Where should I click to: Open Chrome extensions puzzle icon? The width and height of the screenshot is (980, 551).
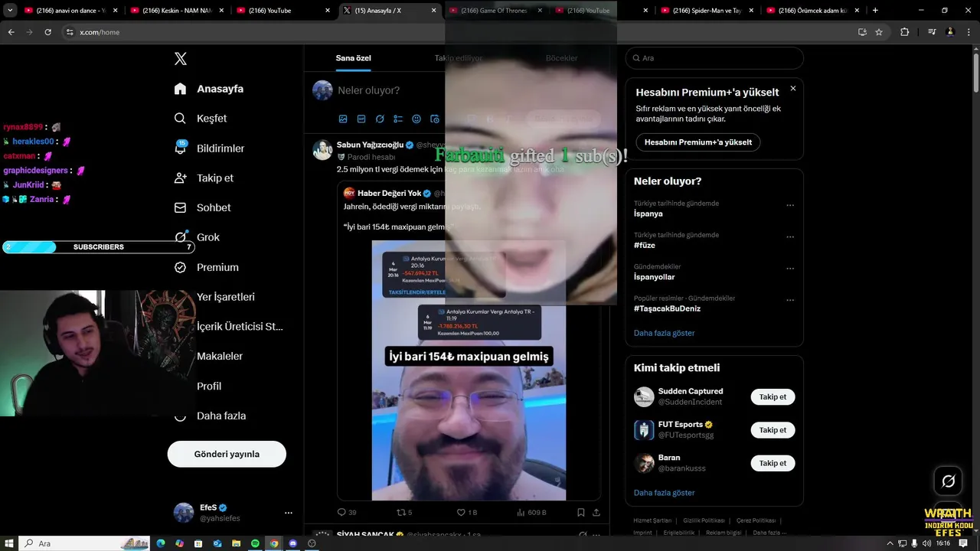904,32
